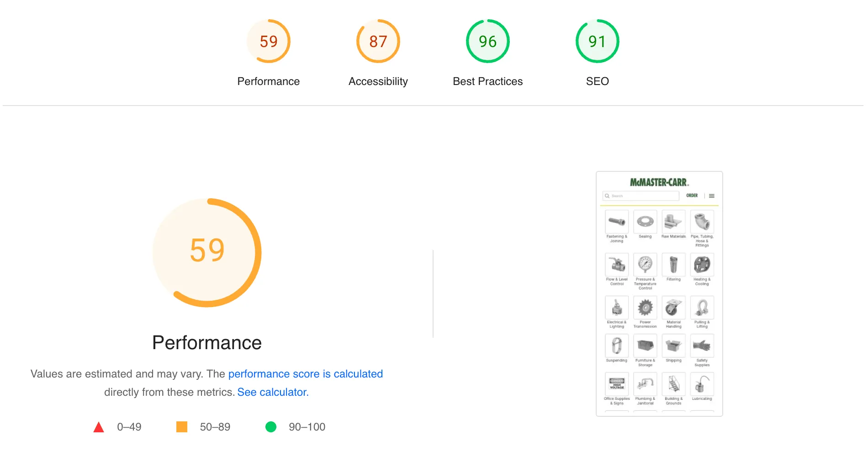Click the large Performance heading
The width and height of the screenshot is (868, 457).
[x=207, y=343]
